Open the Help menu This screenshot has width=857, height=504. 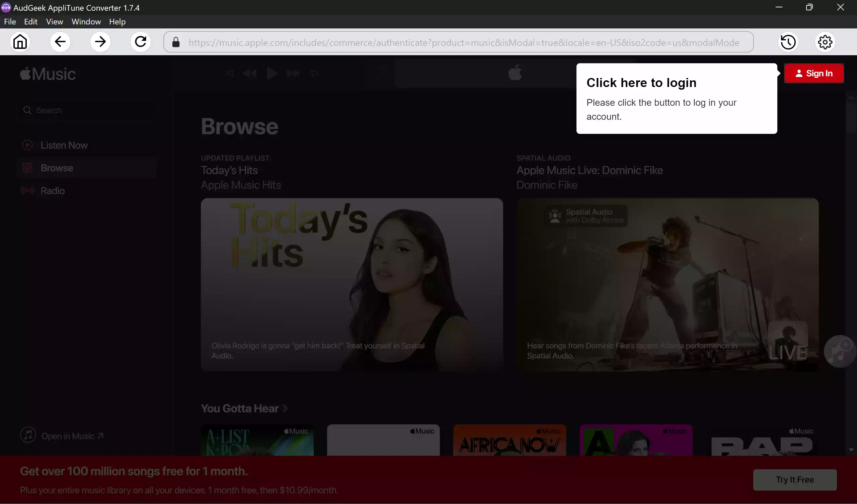(117, 22)
